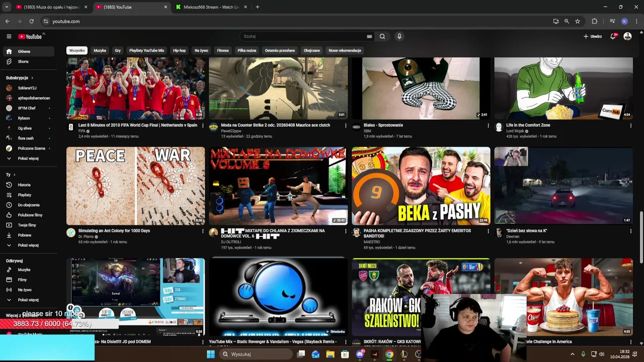The width and height of the screenshot is (644, 362).
Task: Play the Mixtape na domówkę Volume 6 thumbnail
Action: coord(278,186)
